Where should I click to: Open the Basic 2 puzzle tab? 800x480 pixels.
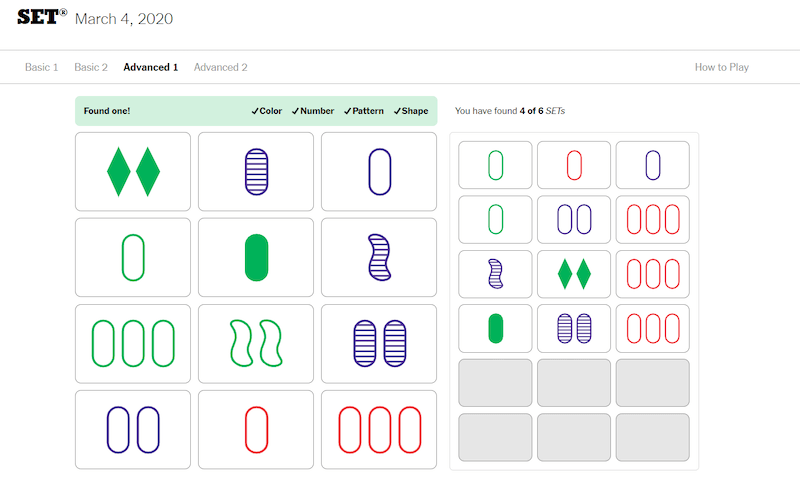coord(91,67)
